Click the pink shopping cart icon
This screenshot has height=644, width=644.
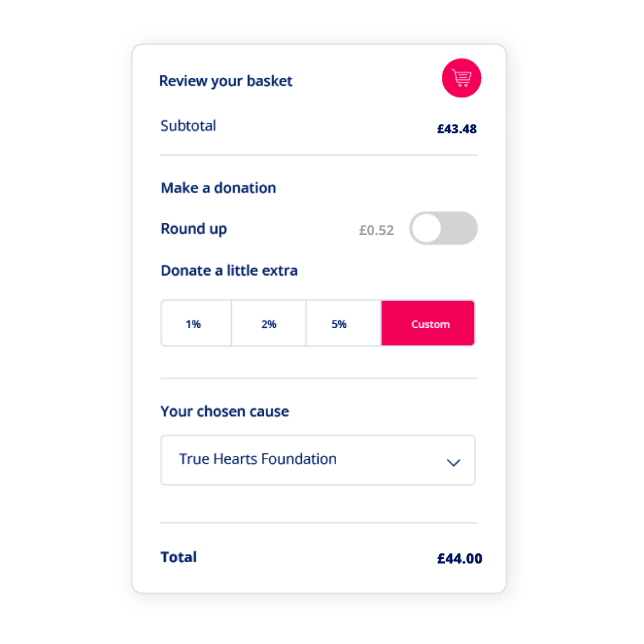tap(461, 79)
